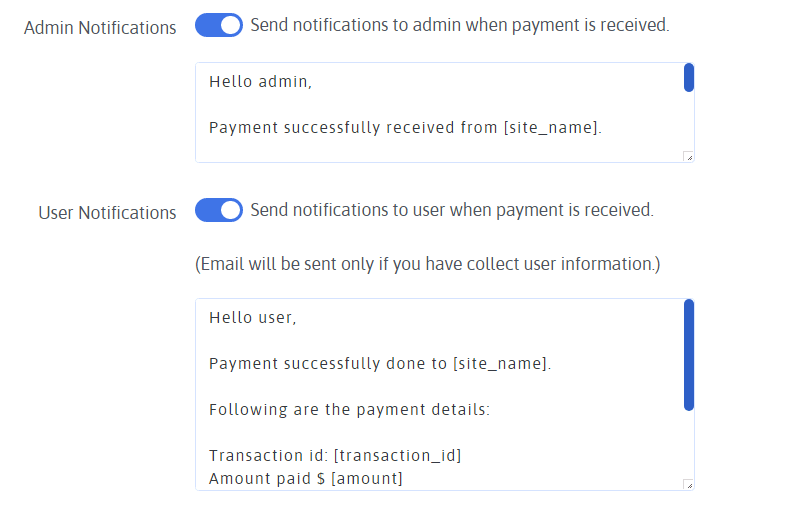The height and width of the screenshot is (516, 811).
Task: Click the user message box scrollbar thumb
Action: [x=689, y=355]
